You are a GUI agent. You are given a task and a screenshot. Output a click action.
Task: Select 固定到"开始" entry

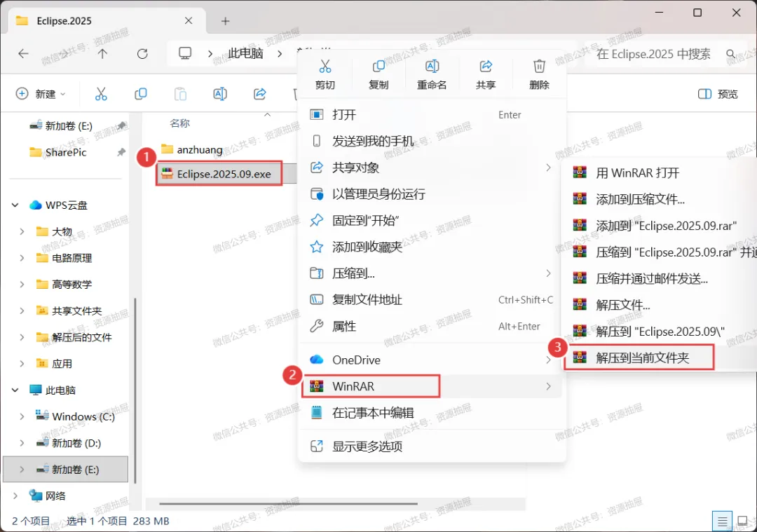(431, 221)
